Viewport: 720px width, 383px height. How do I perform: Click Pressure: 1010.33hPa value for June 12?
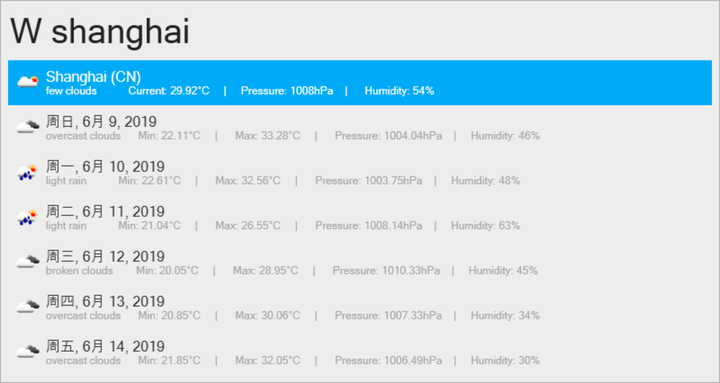point(386,271)
